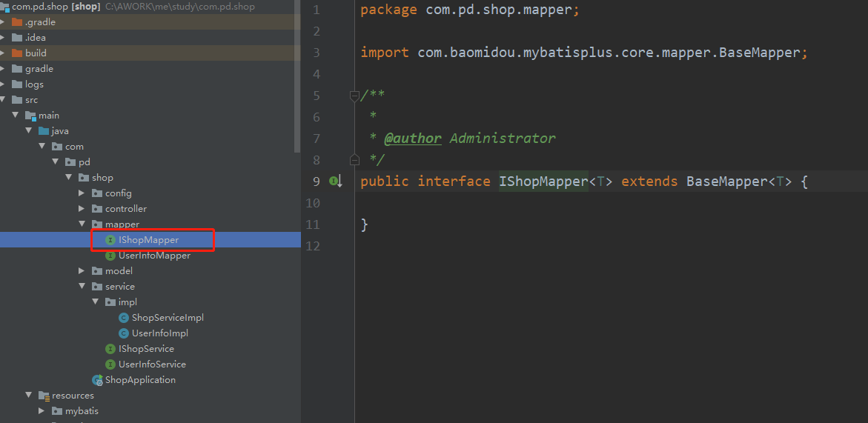Collapse the java folder arrow
The image size is (868, 423).
point(28,130)
